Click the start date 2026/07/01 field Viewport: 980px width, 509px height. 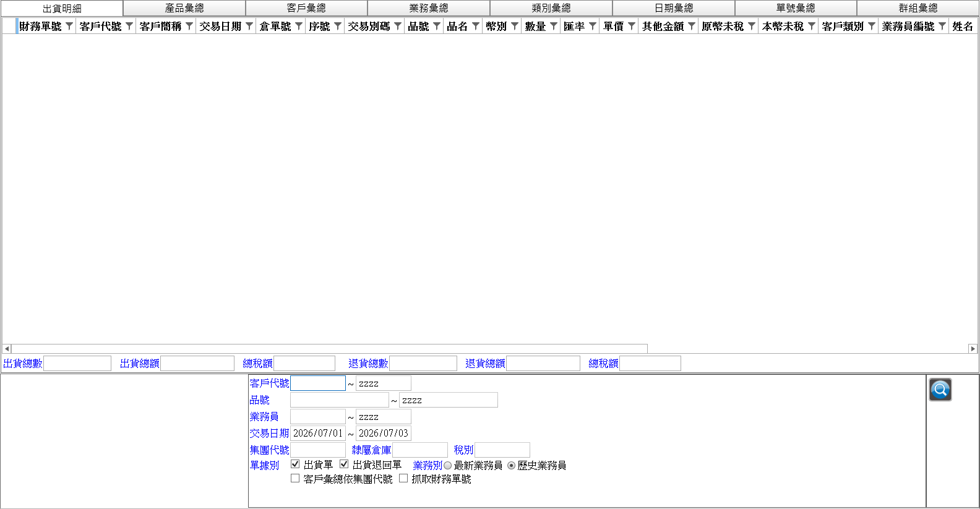[x=318, y=434]
